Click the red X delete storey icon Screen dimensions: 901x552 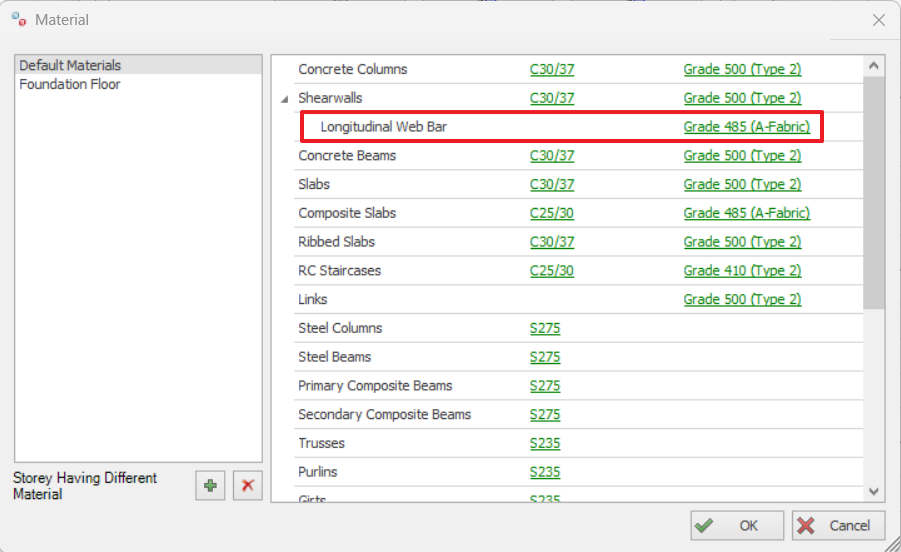pos(247,486)
